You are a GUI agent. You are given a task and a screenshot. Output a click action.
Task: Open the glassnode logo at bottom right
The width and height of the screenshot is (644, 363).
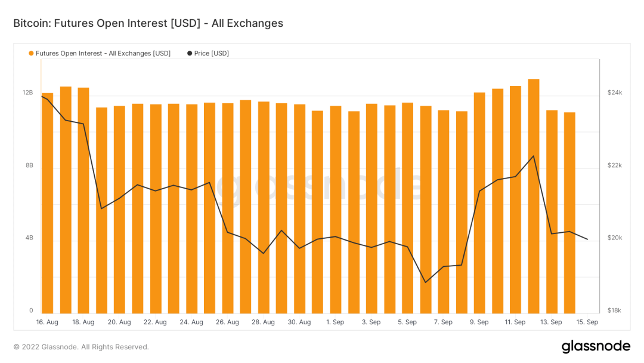click(595, 346)
